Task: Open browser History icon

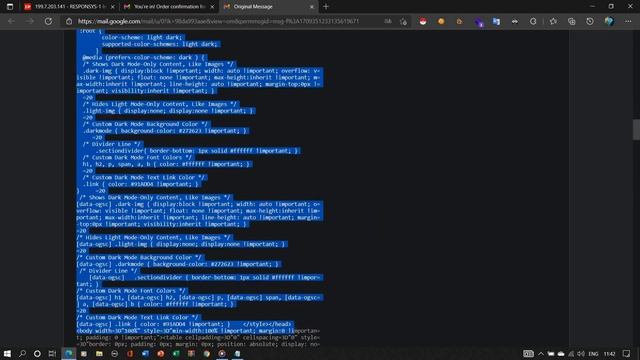Action: click(590, 21)
